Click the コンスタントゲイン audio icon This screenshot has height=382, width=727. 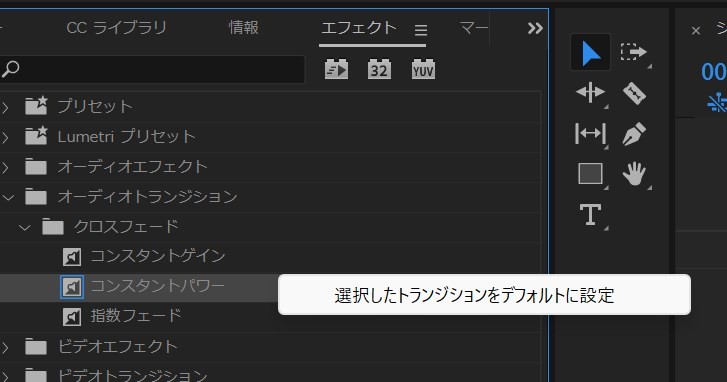tap(72, 257)
